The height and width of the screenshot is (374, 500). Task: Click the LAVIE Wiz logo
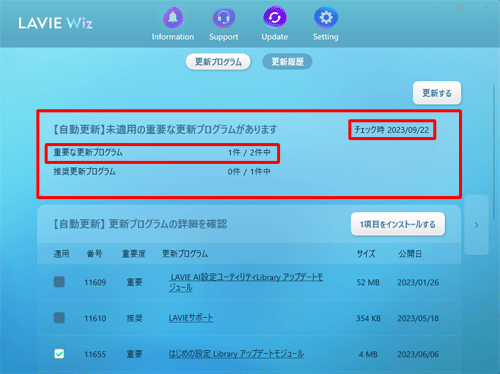click(55, 23)
